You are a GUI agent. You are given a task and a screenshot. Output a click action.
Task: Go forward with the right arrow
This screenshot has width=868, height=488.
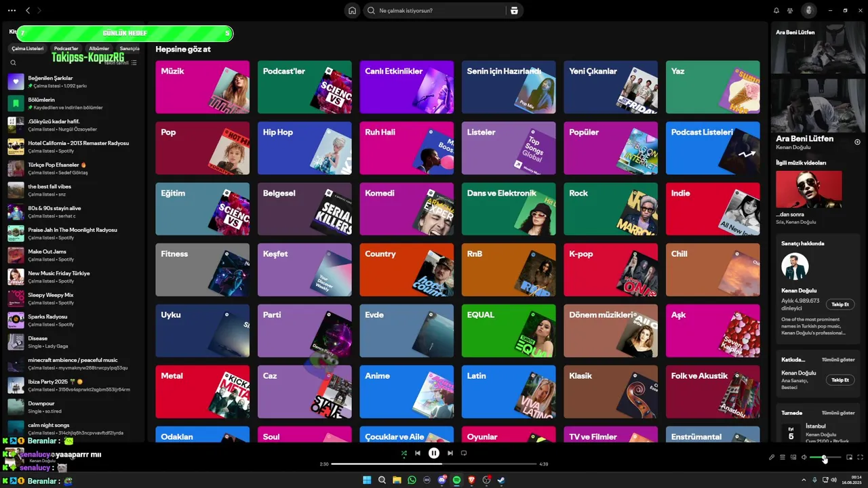click(39, 11)
